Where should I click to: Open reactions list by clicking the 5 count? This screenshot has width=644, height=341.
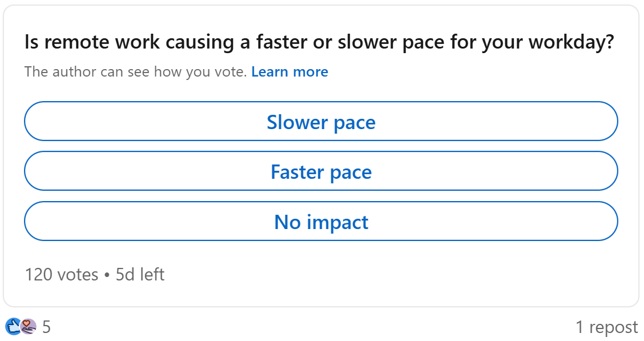coord(46,327)
